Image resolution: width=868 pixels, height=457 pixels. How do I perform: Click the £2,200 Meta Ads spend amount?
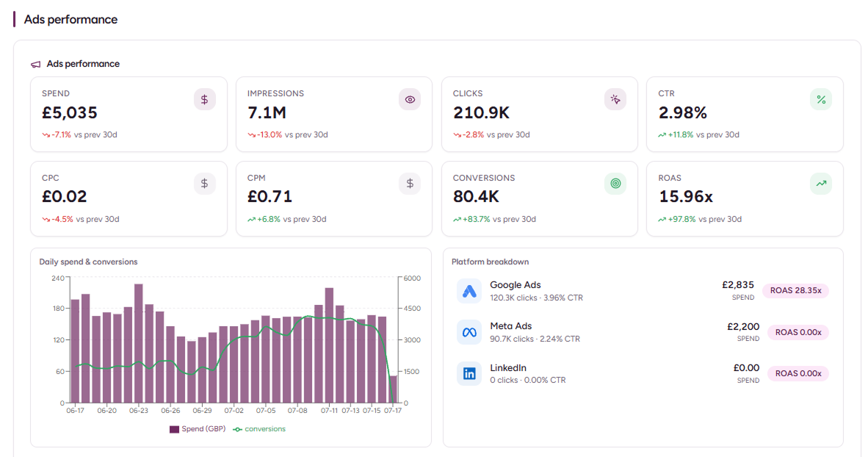(743, 326)
